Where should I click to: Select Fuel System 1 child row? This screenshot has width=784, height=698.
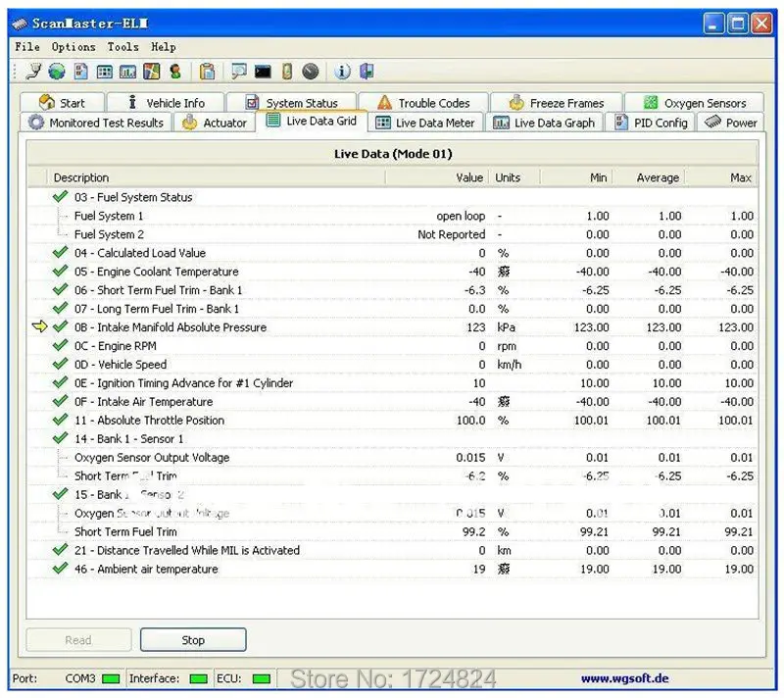point(392,216)
